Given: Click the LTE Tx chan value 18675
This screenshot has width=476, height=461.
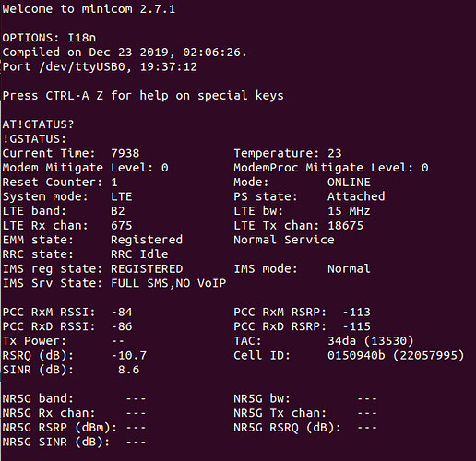Looking at the screenshot, I should 345,226.
